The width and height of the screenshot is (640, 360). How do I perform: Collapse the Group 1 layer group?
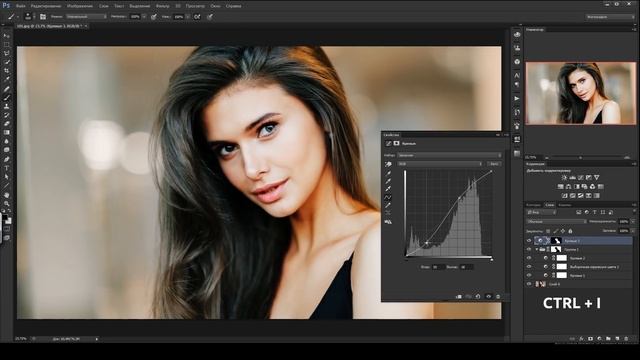coord(537,249)
